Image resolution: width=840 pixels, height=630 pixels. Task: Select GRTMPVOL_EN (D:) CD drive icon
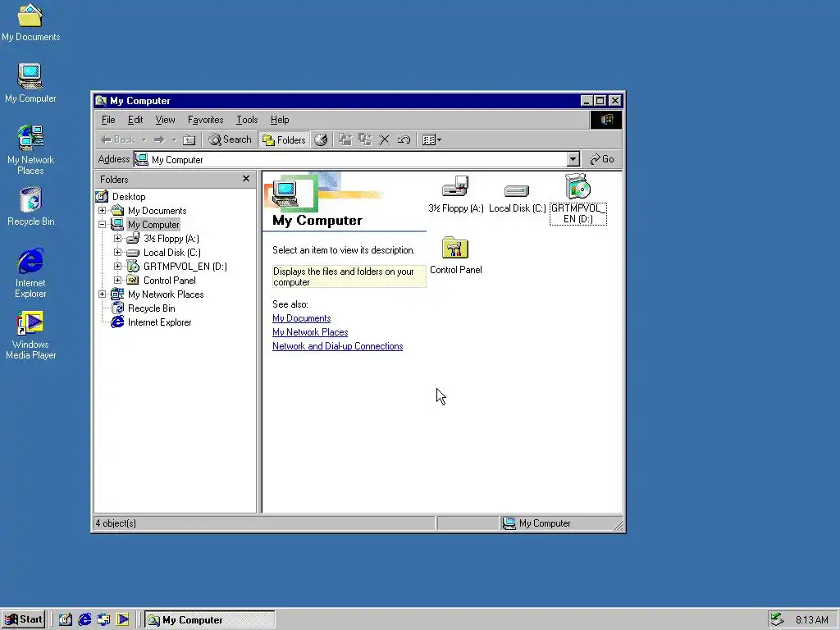click(x=578, y=199)
